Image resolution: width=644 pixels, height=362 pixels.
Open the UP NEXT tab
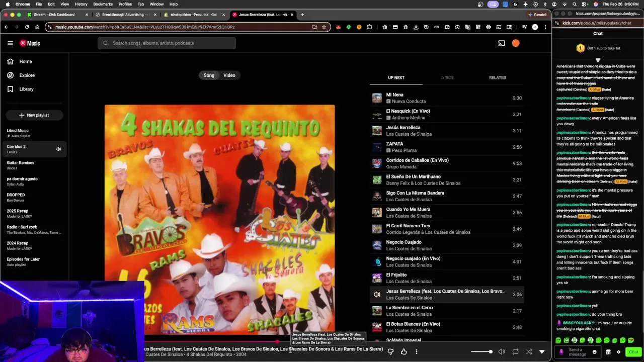[x=396, y=77]
